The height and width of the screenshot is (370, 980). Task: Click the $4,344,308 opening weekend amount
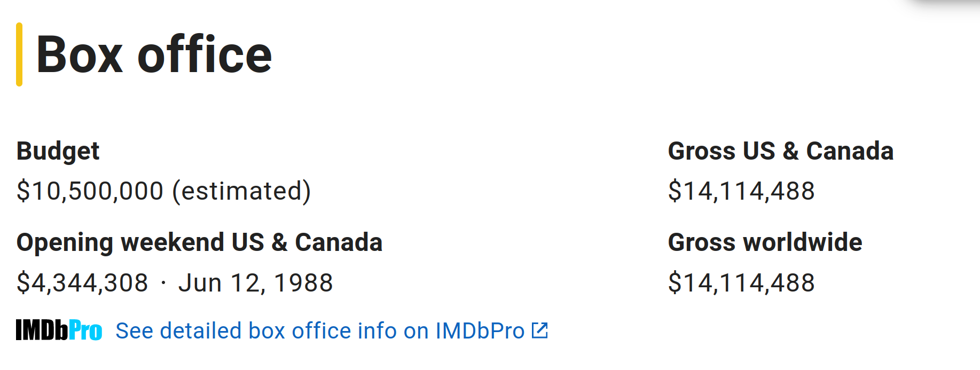click(82, 283)
